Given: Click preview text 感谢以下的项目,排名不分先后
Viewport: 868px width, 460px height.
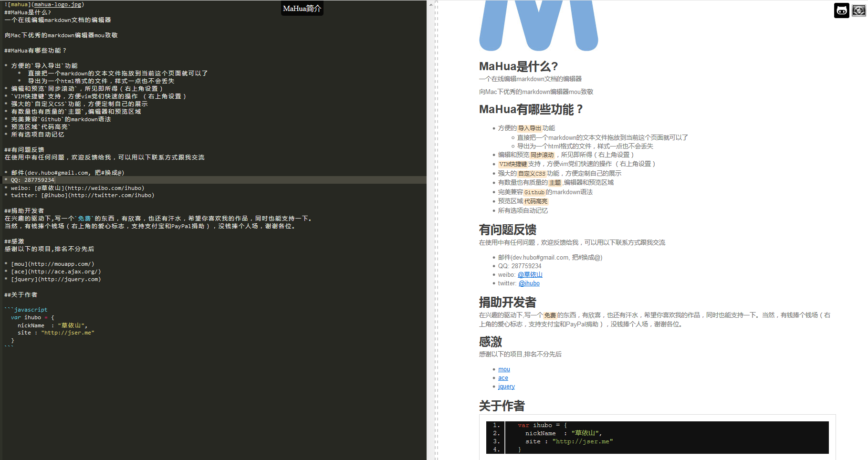Looking at the screenshot, I should coord(520,354).
